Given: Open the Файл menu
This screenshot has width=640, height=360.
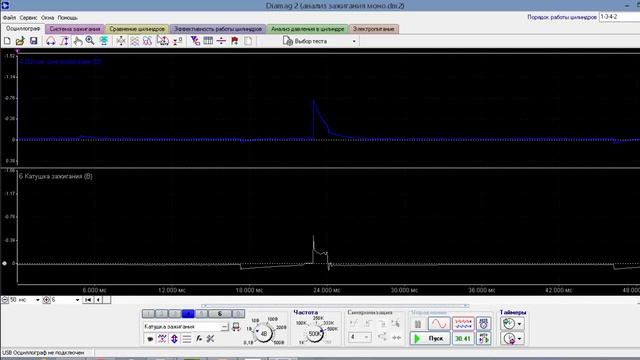Looking at the screenshot, I should [9, 18].
